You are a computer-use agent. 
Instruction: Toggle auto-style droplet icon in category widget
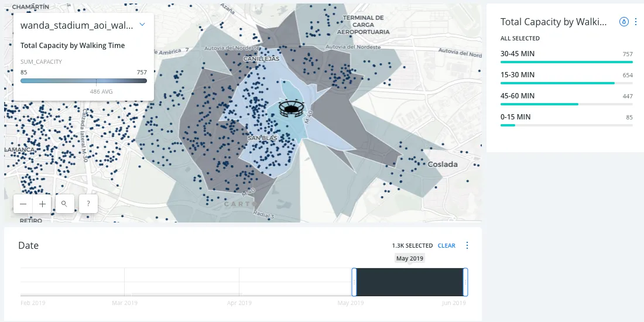(x=624, y=22)
